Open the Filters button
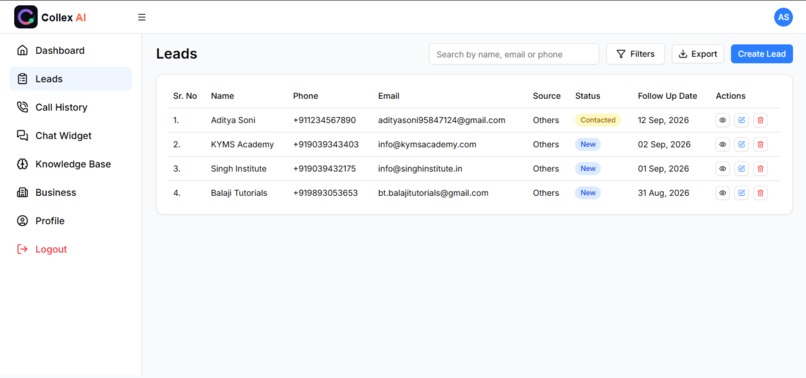Screen dimensions: 806x378 coord(635,54)
